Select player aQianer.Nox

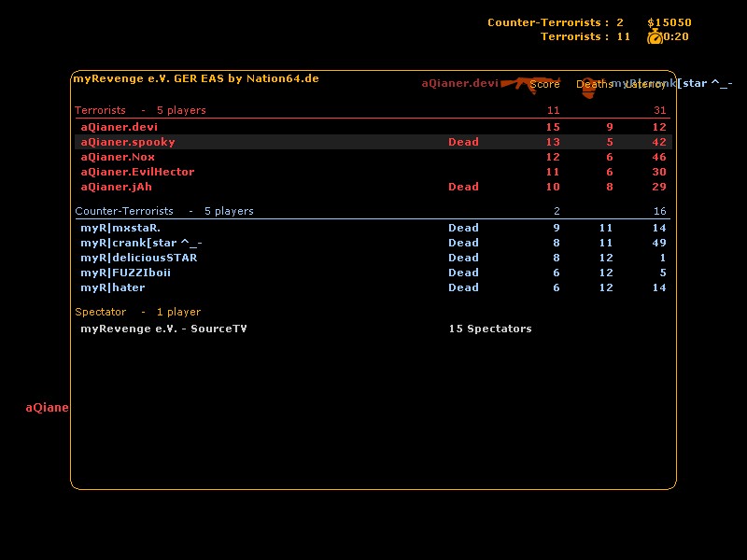click(118, 157)
